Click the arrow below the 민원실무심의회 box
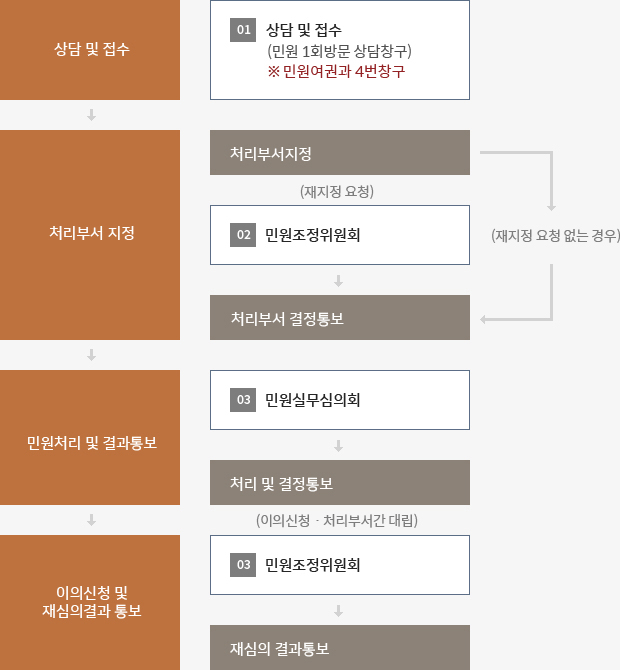Screen dimensions: 620x670 [338, 446]
